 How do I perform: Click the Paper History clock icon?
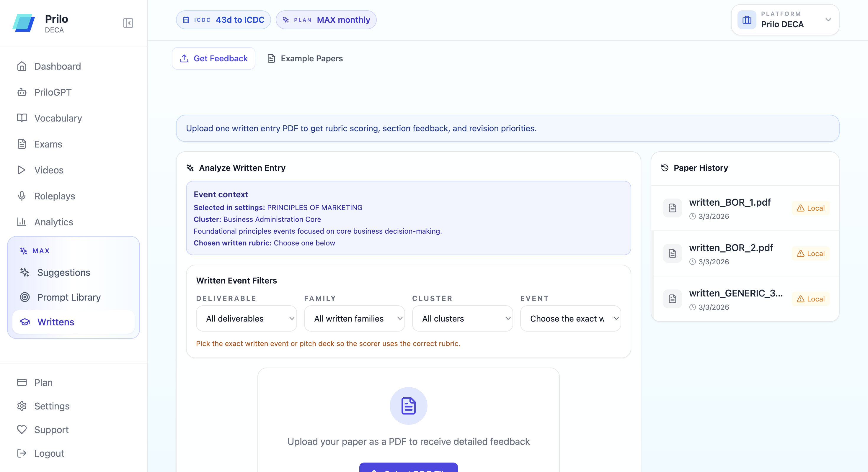click(x=665, y=168)
